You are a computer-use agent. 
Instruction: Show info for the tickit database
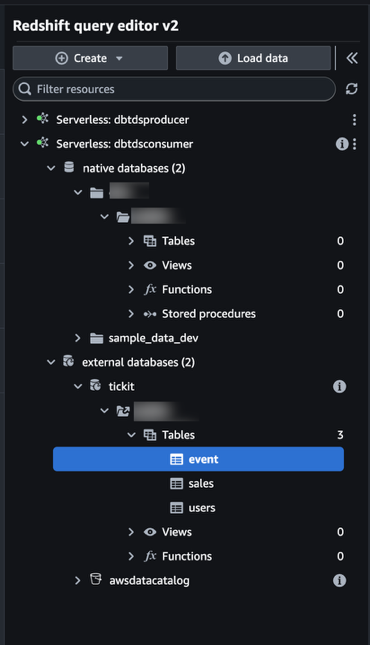tap(340, 387)
